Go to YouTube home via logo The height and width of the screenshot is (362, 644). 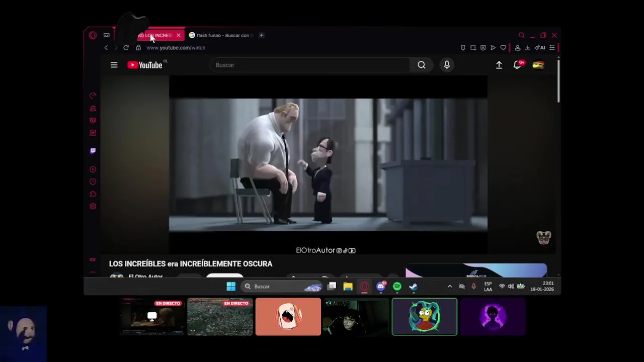click(x=145, y=65)
